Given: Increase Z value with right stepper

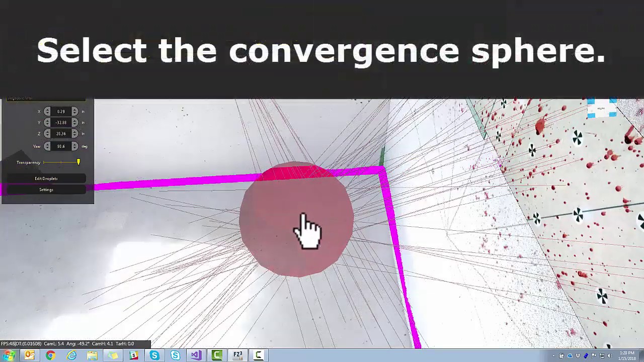Looking at the screenshot, I should click(x=74, y=133).
